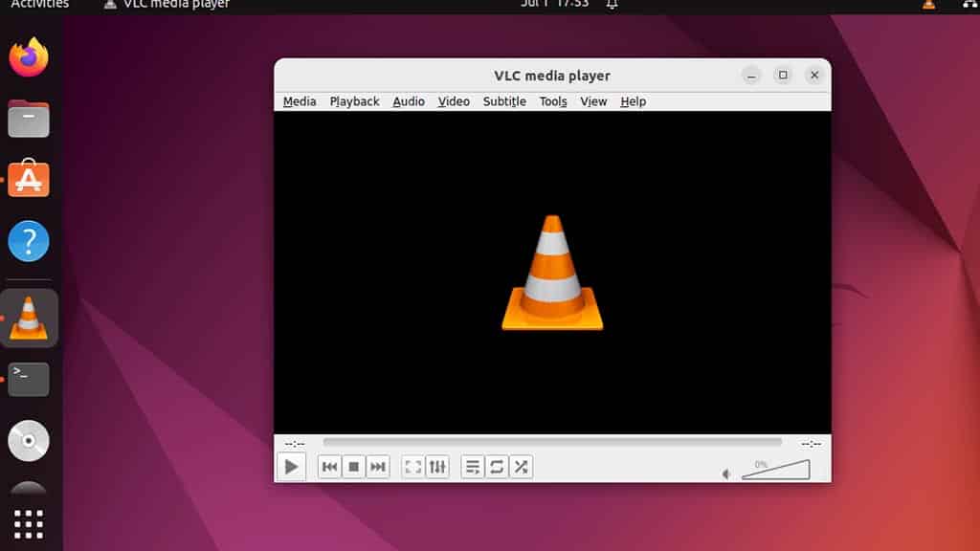
Task: Open the Video menu
Action: click(x=454, y=101)
